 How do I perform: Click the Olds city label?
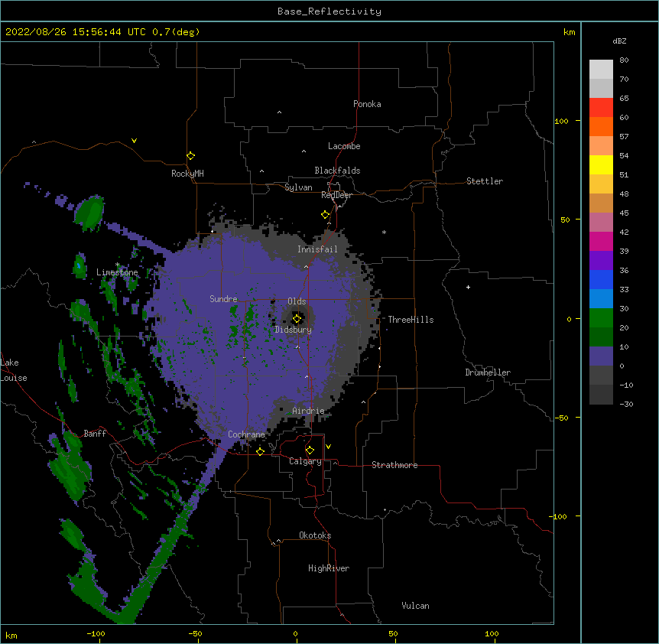tap(297, 301)
